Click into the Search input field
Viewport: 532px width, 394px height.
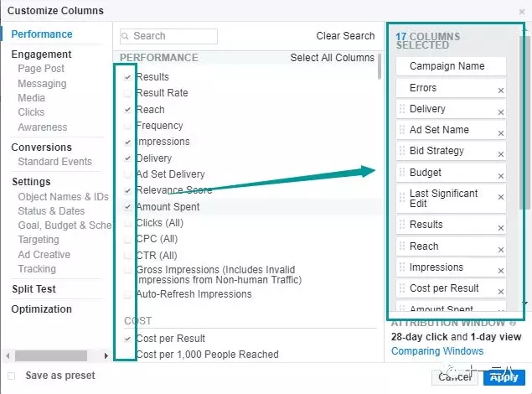[173, 36]
